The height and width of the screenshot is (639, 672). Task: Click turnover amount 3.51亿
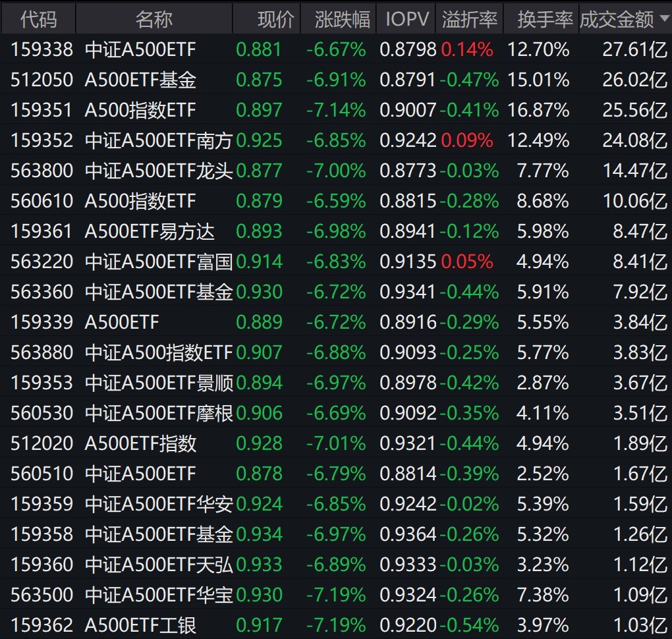pyautogui.click(x=640, y=413)
